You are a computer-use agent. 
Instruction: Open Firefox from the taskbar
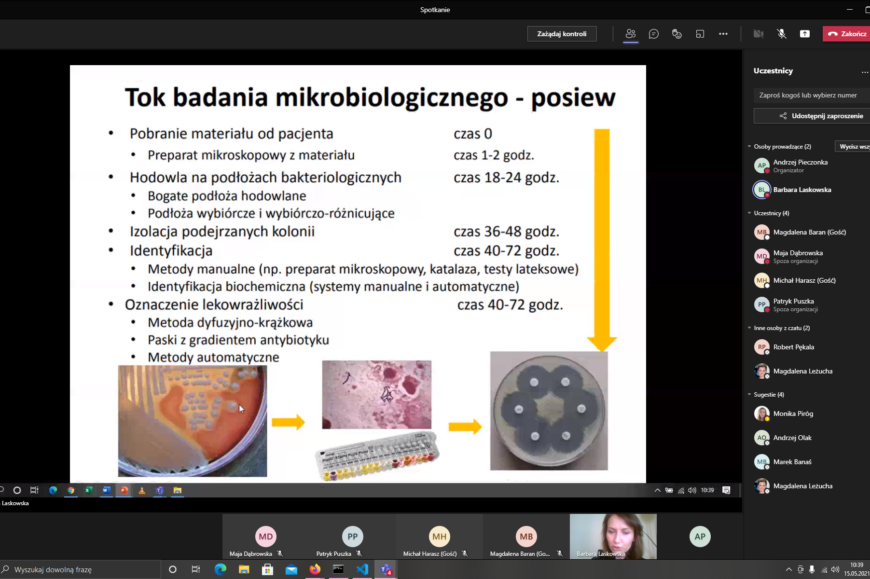[315, 570]
